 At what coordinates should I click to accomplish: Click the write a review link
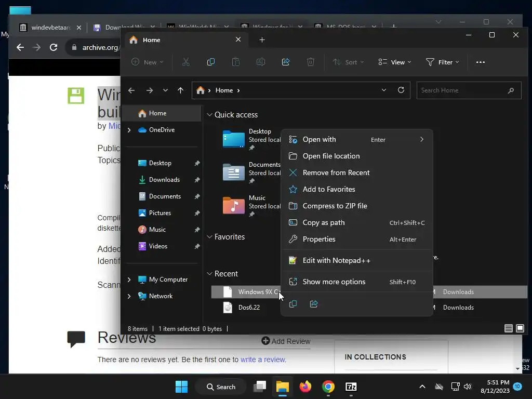[263, 360]
